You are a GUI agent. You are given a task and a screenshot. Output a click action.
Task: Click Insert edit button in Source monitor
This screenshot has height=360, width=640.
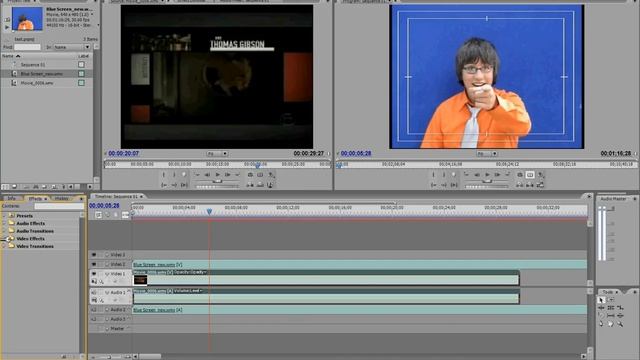coord(250,185)
